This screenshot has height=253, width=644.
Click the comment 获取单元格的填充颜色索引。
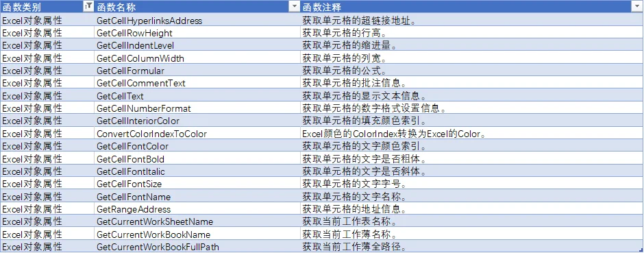click(364, 121)
